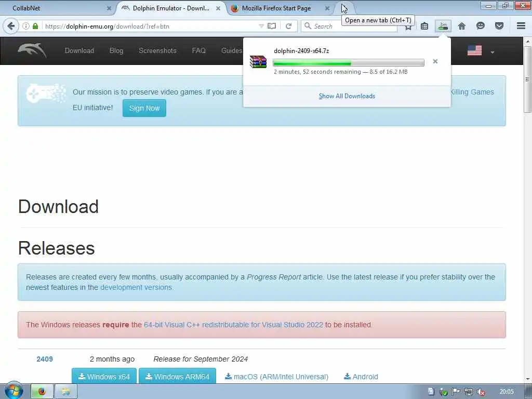The image size is (532, 399).
Task: Cancel the dolphin-2409-x64.7z download
Action: point(435,61)
